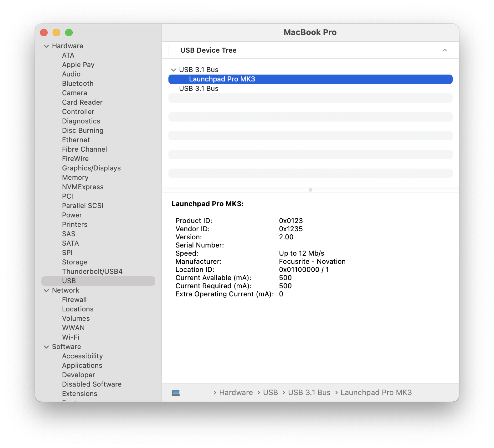Show Storage information

[75, 262]
